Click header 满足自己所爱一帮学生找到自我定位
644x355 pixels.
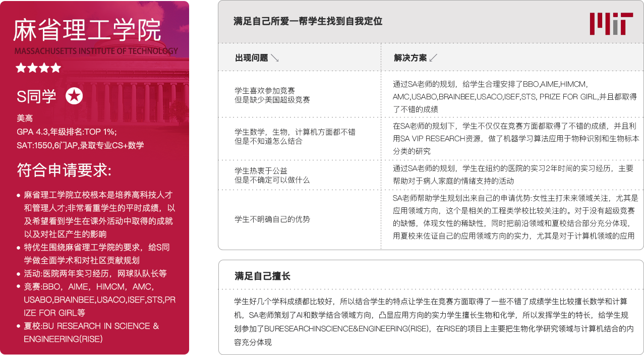tap(308, 21)
